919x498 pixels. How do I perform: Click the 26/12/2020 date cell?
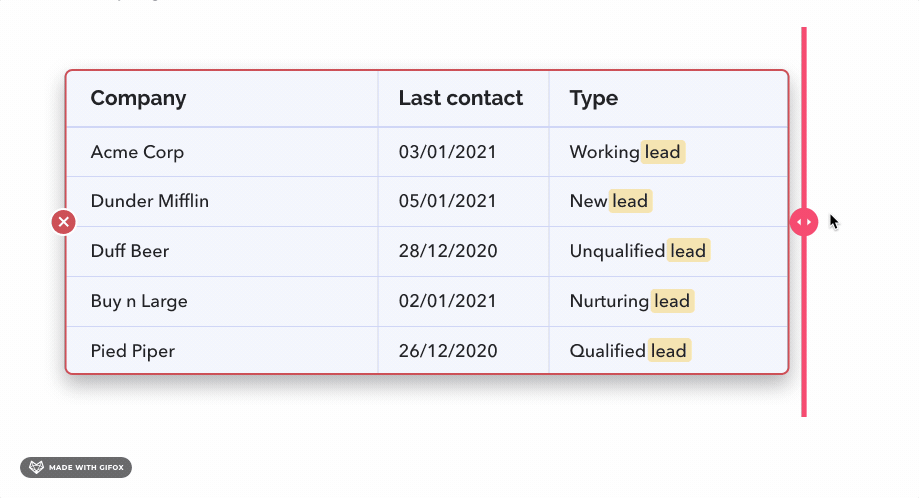pos(464,350)
